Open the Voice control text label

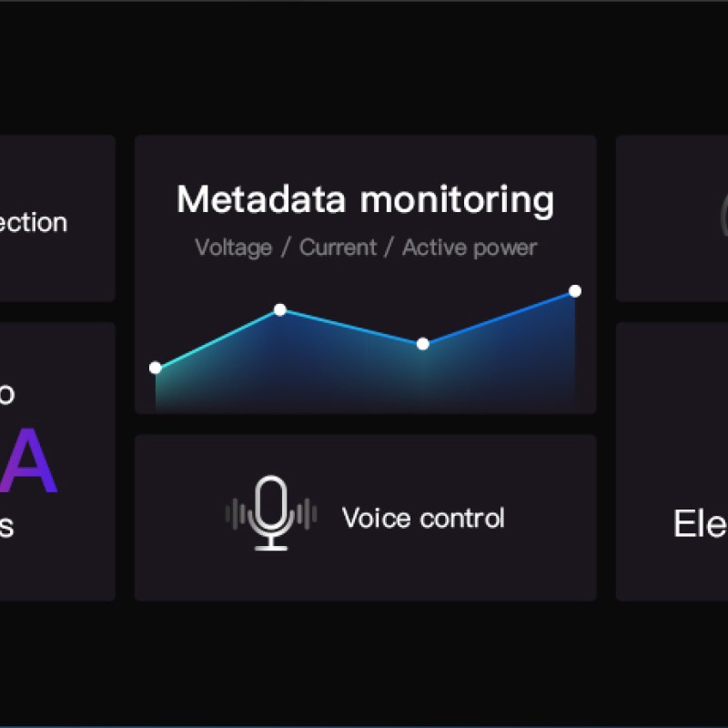pyautogui.click(x=422, y=519)
